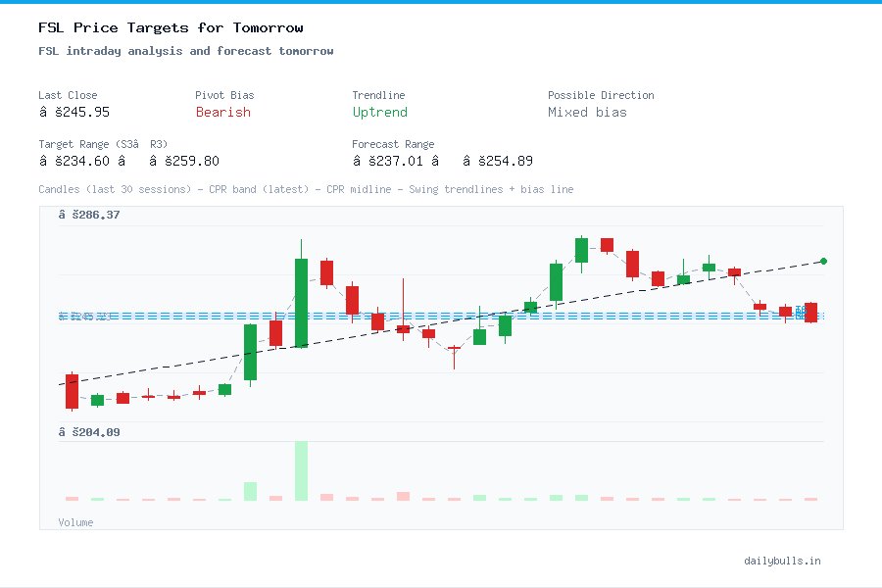
Task: Click the green dot ending the trendline
Action: tap(823, 261)
